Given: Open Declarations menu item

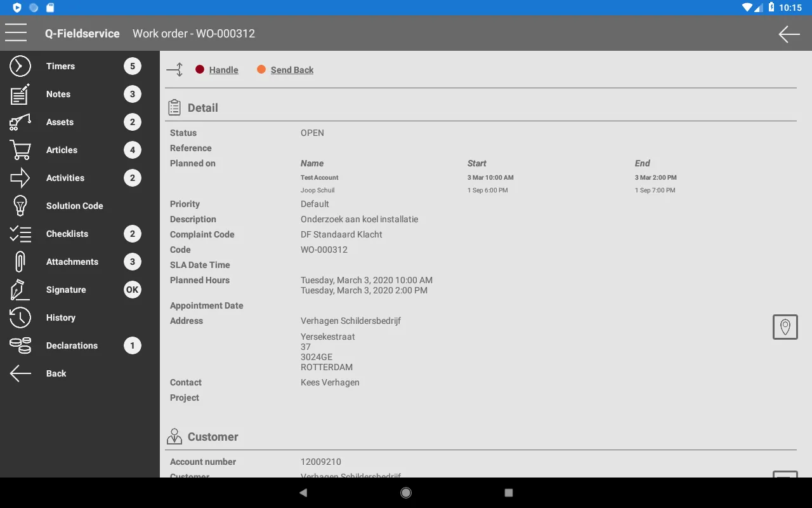Looking at the screenshot, I should (80, 345).
